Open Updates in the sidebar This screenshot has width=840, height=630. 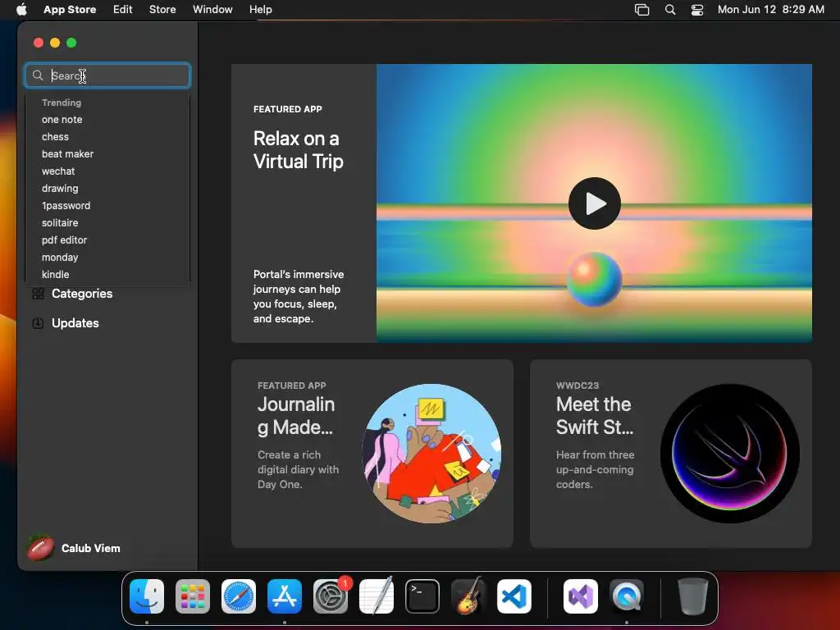click(75, 323)
